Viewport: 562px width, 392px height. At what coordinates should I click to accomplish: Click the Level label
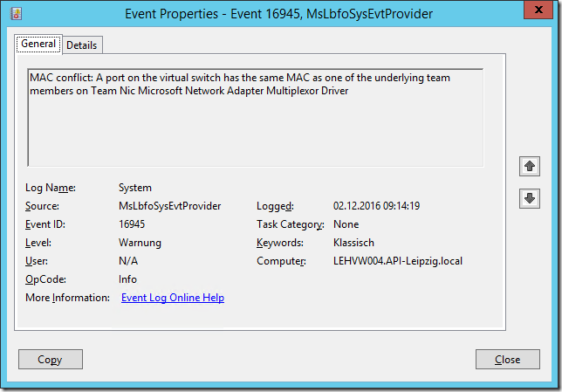[x=38, y=243]
